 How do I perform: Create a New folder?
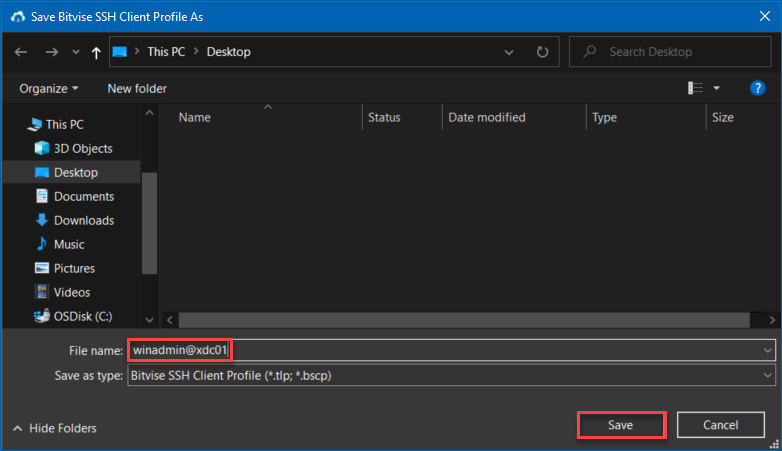tap(137, 89)
